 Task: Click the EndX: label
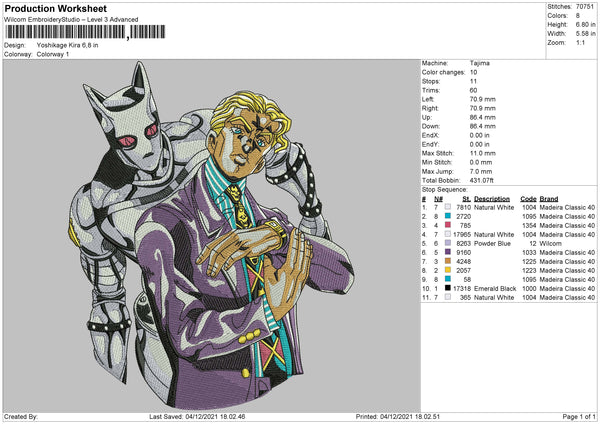430,135
